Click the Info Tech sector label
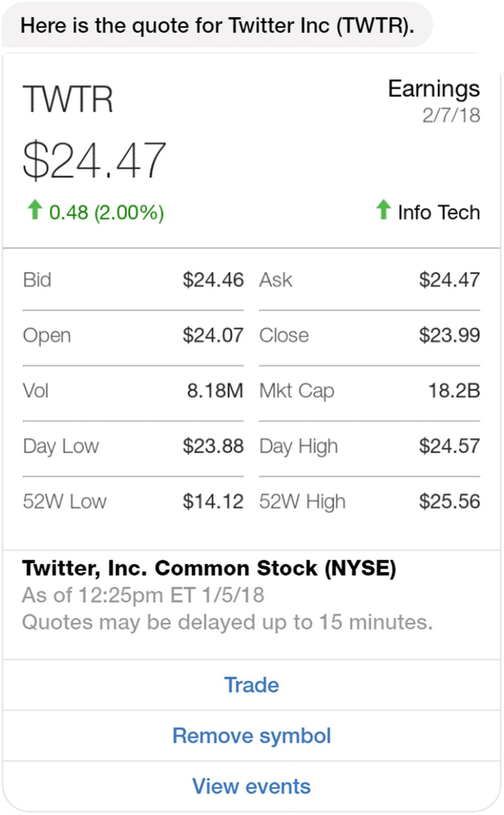Screen dimensions: 504x815 click(438, 212)
